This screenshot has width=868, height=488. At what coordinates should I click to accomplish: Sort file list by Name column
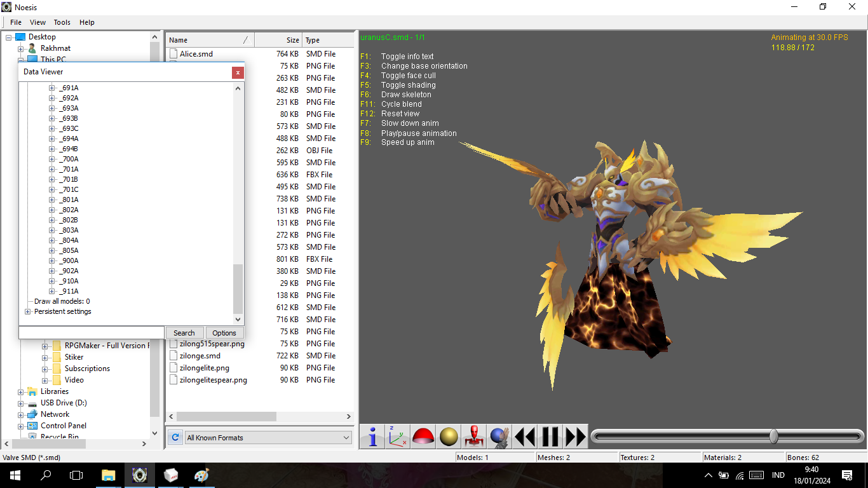(x=210, y=40)
